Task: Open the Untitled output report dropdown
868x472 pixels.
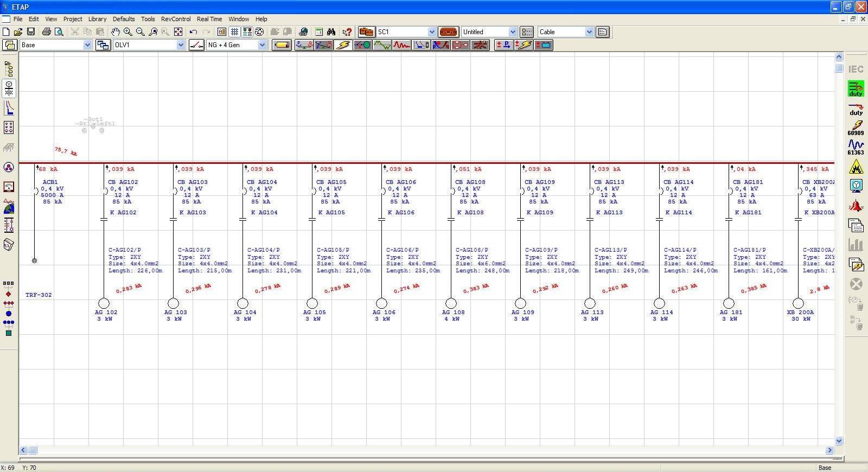Action: click(x=513, y=32)
